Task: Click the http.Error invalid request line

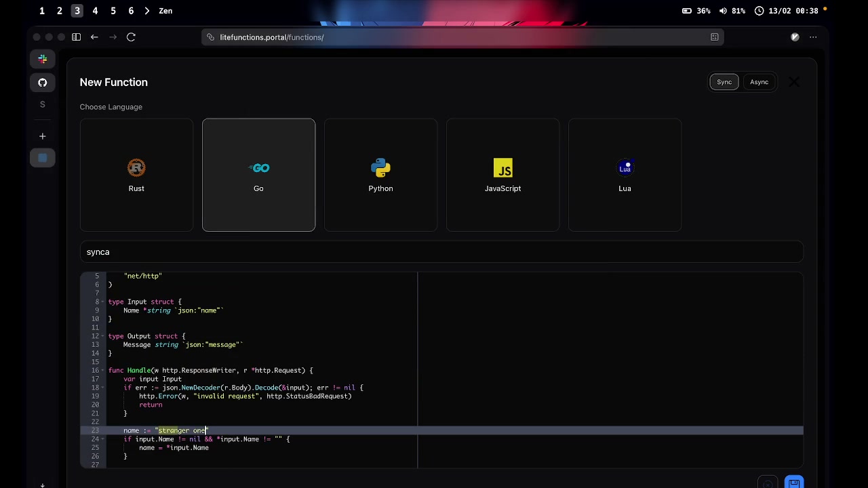Action: click(245, 396)
